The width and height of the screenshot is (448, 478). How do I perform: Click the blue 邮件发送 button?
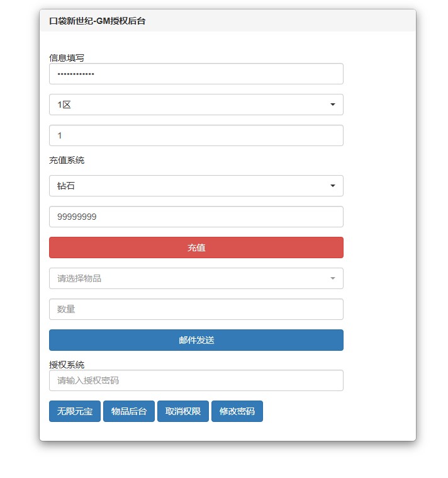[196, 340]
